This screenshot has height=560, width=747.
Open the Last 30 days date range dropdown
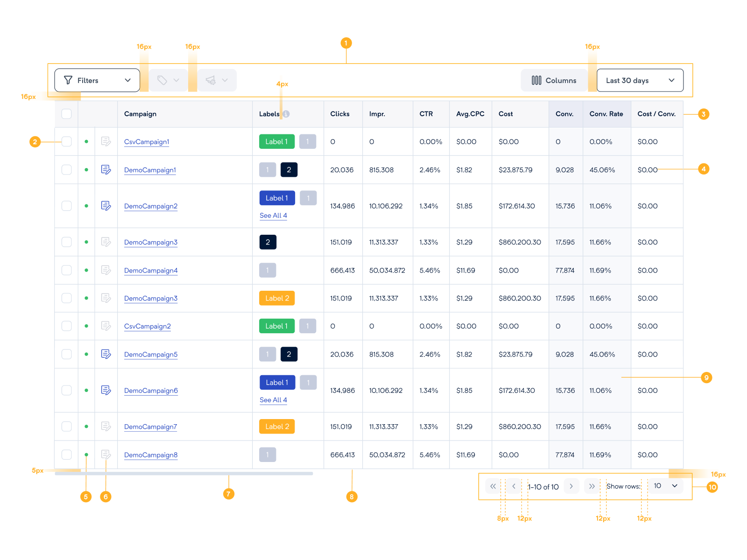click(640, 80)
